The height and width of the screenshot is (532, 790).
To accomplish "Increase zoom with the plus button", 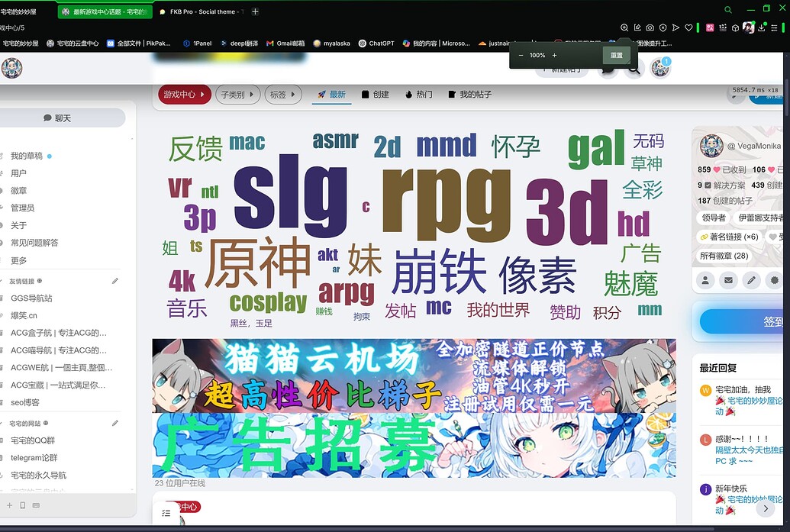I will [x=554, y=55].
